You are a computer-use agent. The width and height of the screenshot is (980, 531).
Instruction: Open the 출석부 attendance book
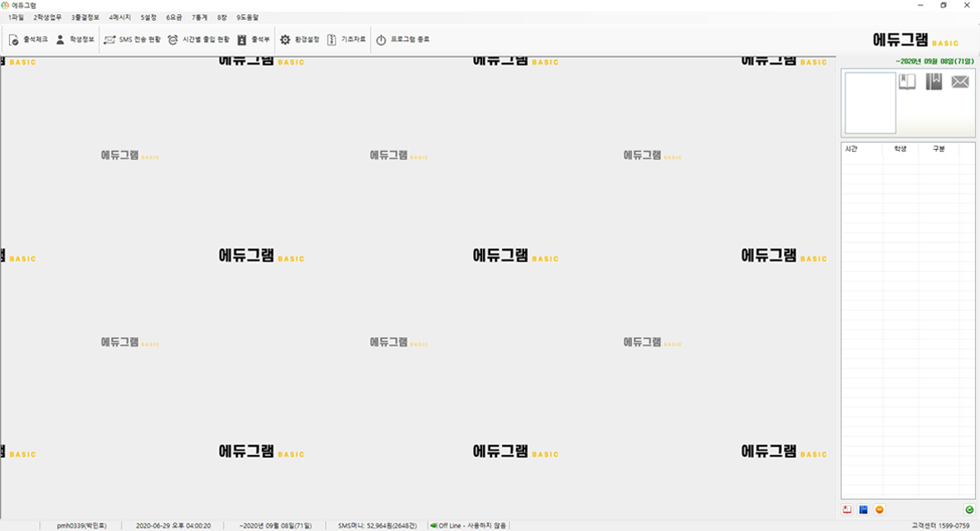pos(253,39)
